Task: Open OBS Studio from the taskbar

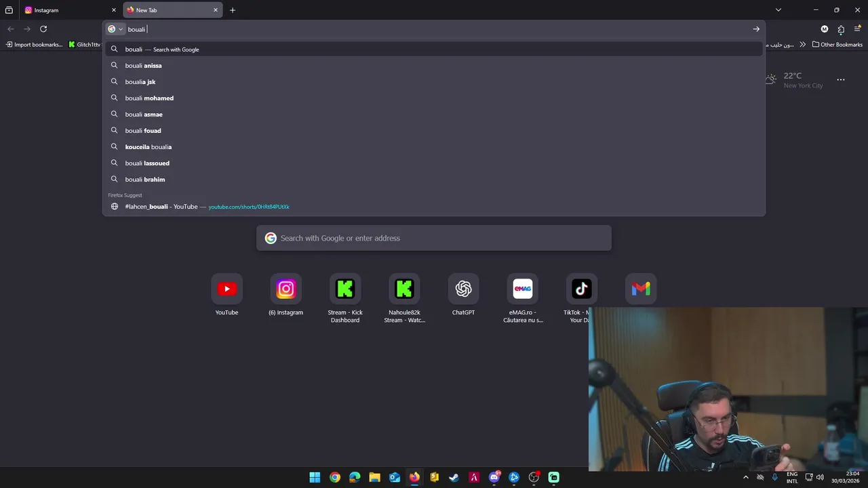Action: coord(534,477)
